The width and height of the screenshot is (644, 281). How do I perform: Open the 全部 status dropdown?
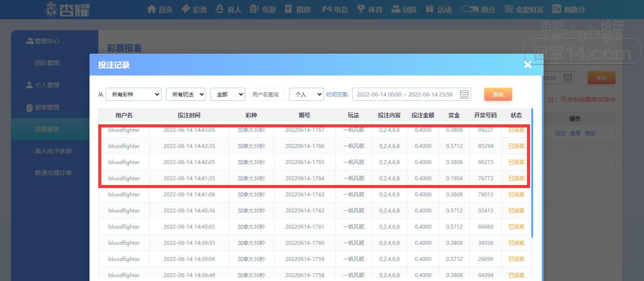(228, 94)
